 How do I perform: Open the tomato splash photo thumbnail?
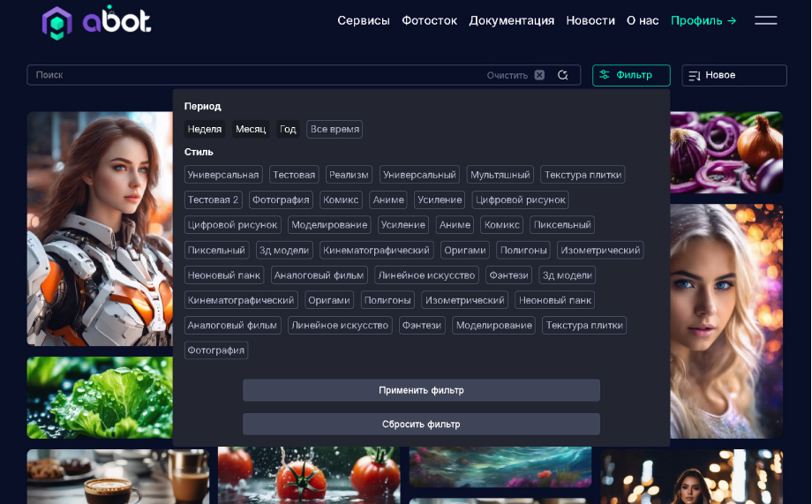[308, 477]
